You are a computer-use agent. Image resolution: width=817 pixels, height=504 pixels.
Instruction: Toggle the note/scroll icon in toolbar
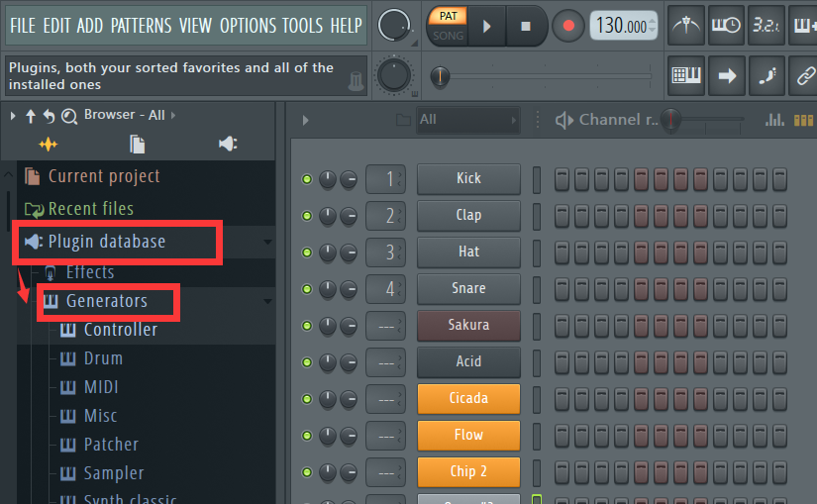click(x=766, y=76)
